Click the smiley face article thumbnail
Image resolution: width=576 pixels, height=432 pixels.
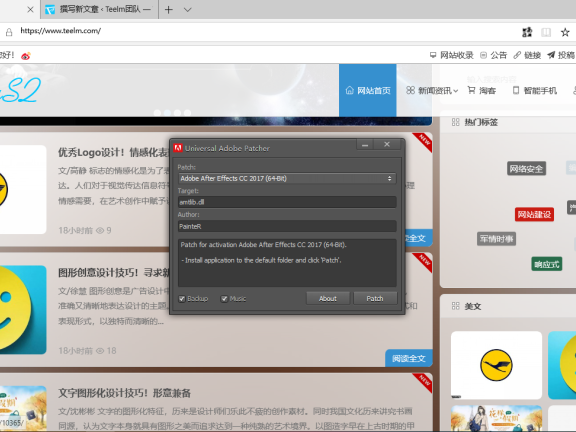[23, 310]
